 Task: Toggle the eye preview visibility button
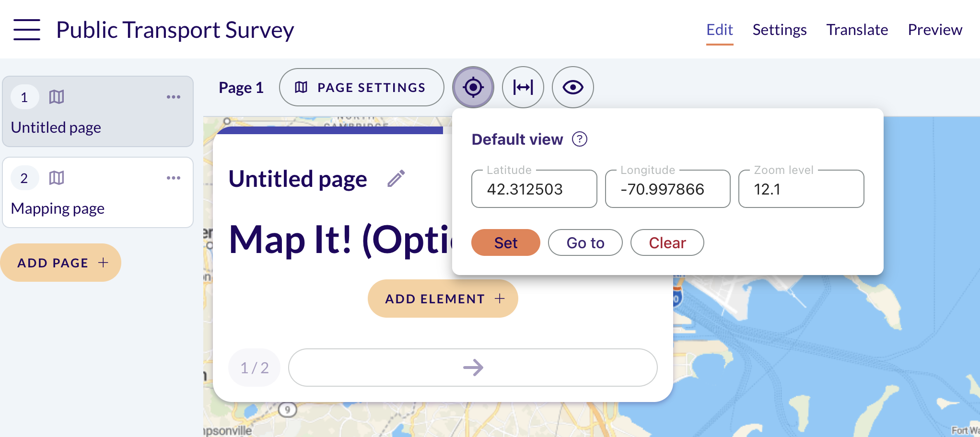(573, 87)
